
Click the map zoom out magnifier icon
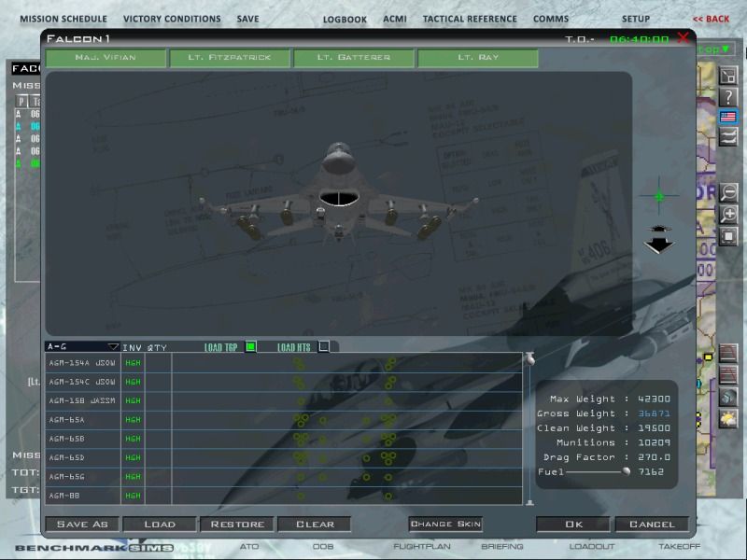click(x=728, y=193)
